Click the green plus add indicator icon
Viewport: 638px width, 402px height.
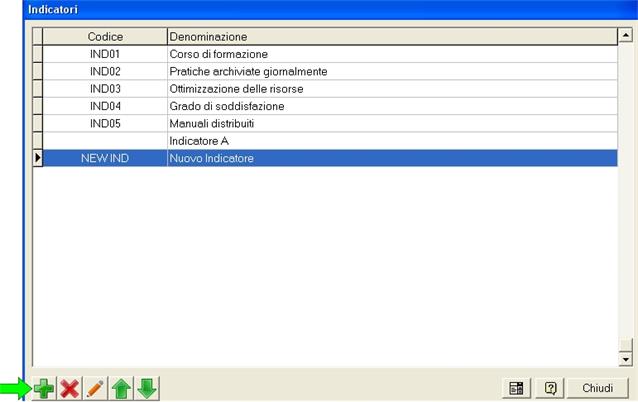(44, 388)
